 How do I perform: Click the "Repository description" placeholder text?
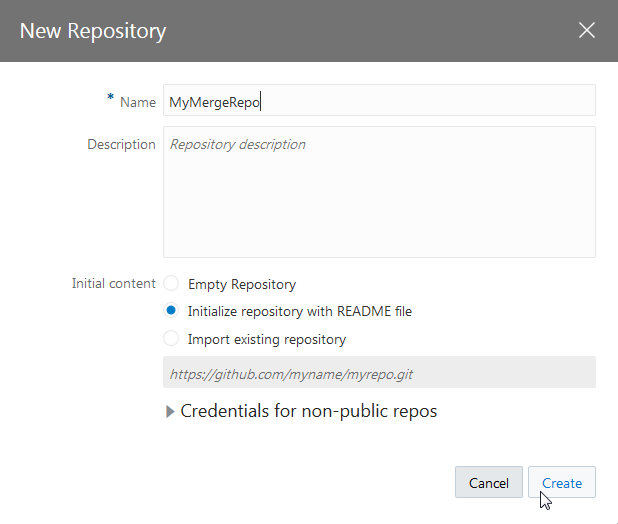(x=238, y=145)
